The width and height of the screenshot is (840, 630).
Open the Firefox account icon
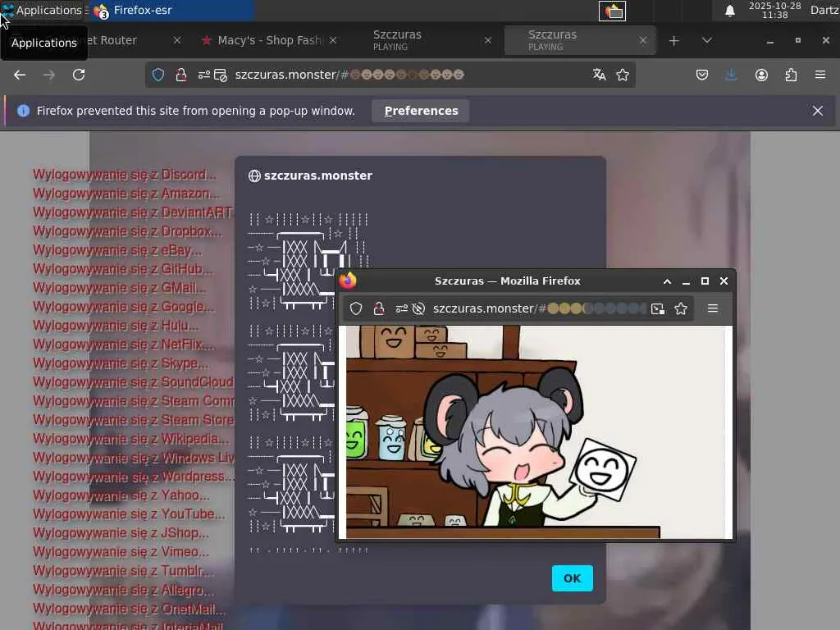(x=761, y=75)
